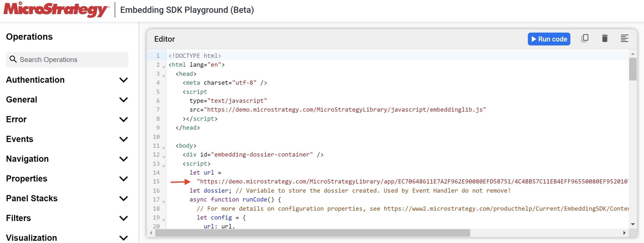Click the editor scroll down arrow
The image size is (644, 243).
[x=633, y=224]
